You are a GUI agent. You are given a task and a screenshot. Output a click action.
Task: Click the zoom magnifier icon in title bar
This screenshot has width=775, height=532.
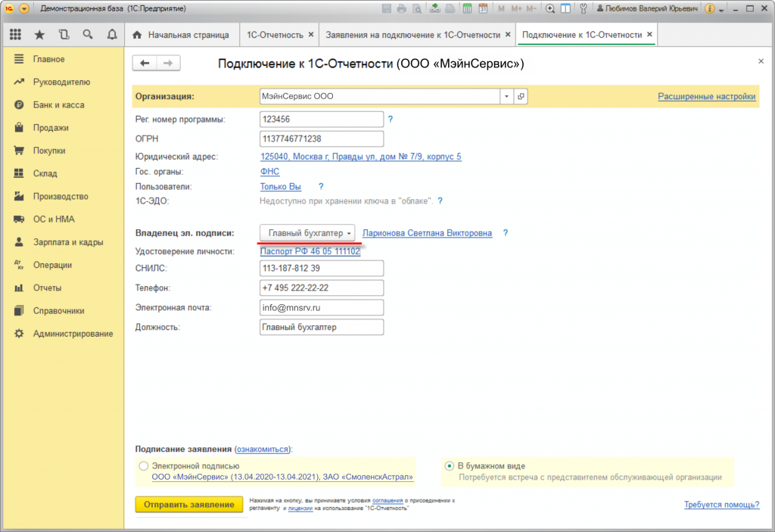550,9
